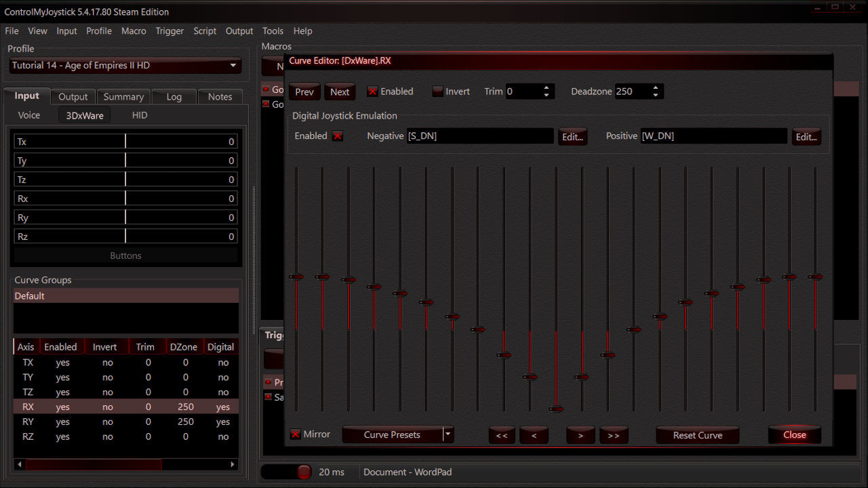This screenshot has height=488, width=868.
Task: Switch to the Output tab
Action: [73, 96]
